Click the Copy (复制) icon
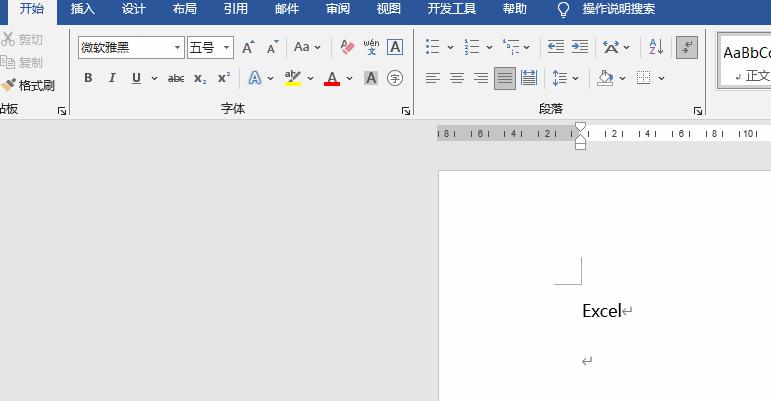 click(8, 62)
